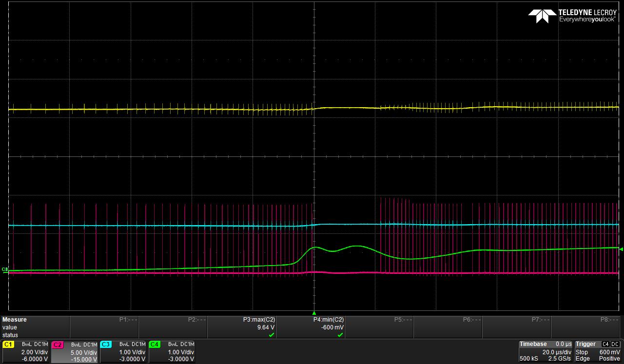Viewport: 624px width, 364px height.
Task: Click the C4 -3.0000 V offset value
Action: [181, 359]
